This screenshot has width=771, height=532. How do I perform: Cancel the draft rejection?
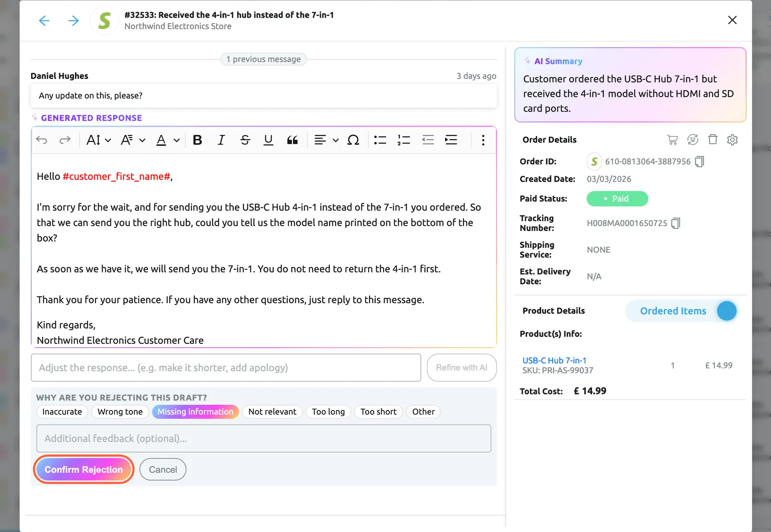tap(163, 469)
